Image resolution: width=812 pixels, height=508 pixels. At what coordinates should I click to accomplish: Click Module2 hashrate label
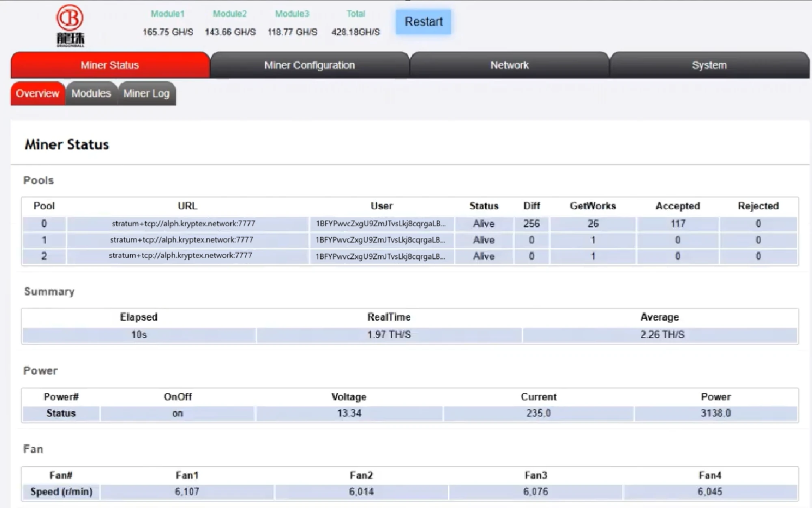(x=230, y=14)
